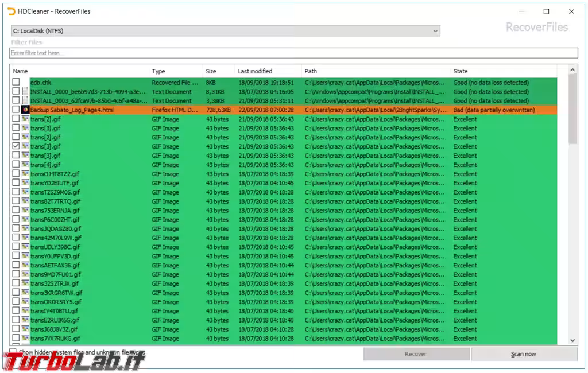The image size is (588, 373).
Task: Click the Firefox icon of Backup Sabato_Log_Page4.html
Action: [25, 110]
